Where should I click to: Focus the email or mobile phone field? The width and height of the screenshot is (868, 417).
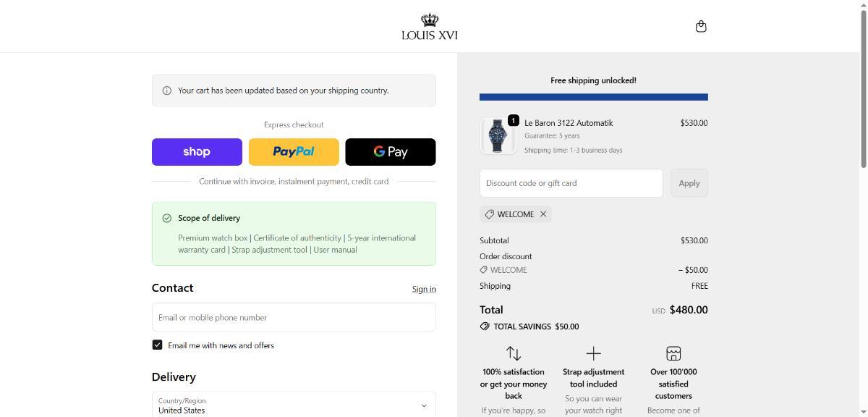[294, 317]
